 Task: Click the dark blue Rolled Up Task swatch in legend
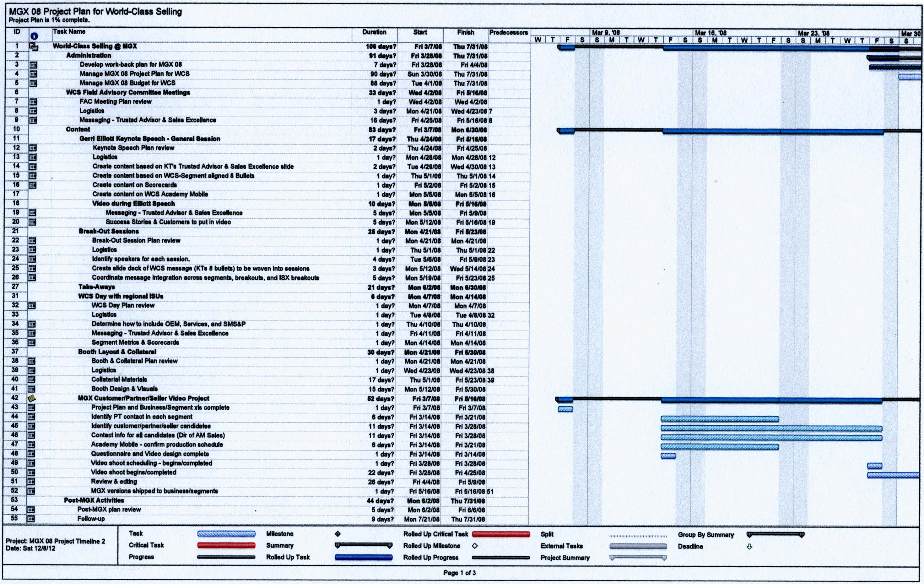pyautogui.click(x=364, y=558)
